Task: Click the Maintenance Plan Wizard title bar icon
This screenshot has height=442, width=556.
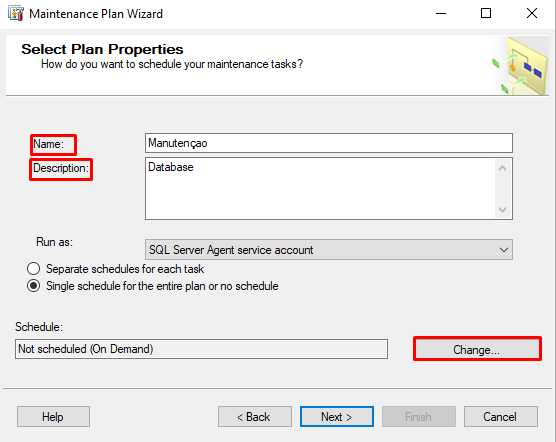Action: click(x=16, y=14)
